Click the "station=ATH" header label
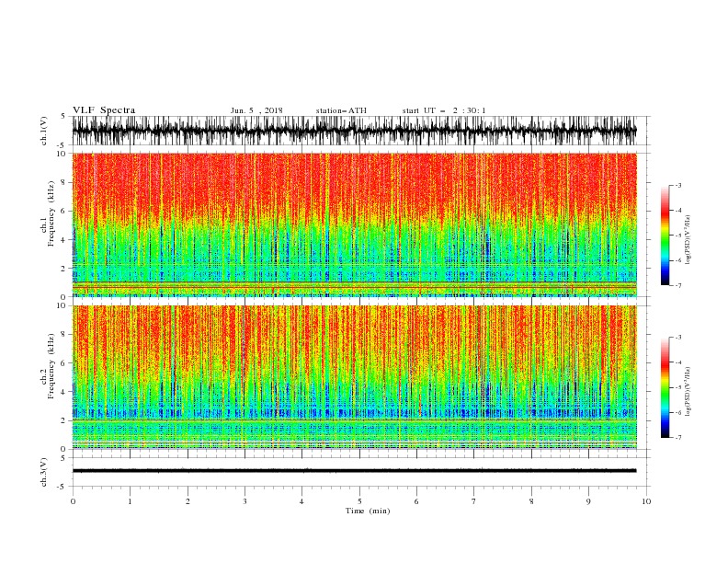The height and width of the screenshot is (563, 728). click(x=341, y=110)
